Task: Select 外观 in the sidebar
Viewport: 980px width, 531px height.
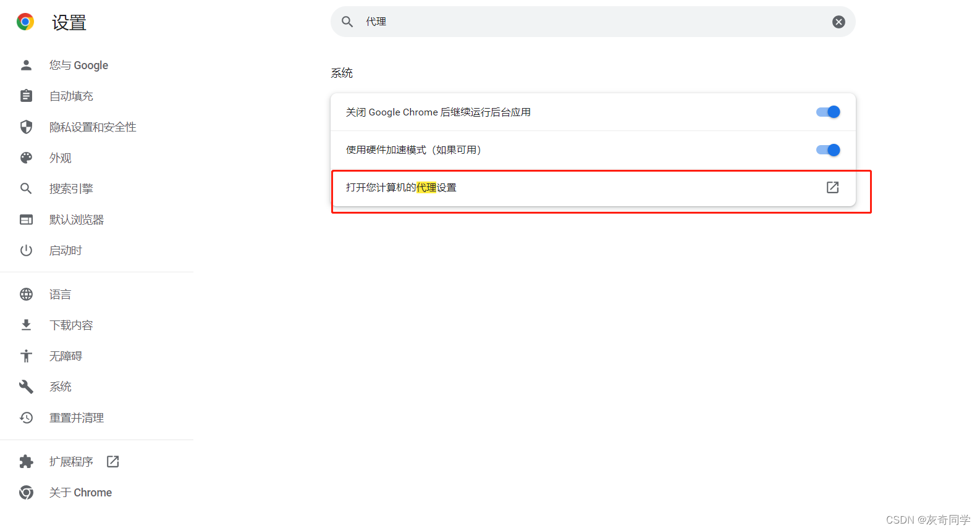Action: pos(61,157)
